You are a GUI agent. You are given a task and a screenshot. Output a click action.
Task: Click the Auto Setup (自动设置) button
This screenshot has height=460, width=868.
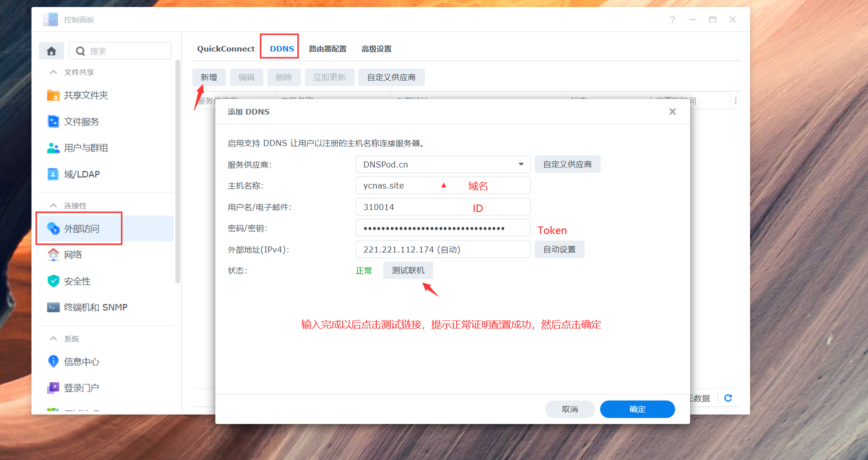point(560,249)
